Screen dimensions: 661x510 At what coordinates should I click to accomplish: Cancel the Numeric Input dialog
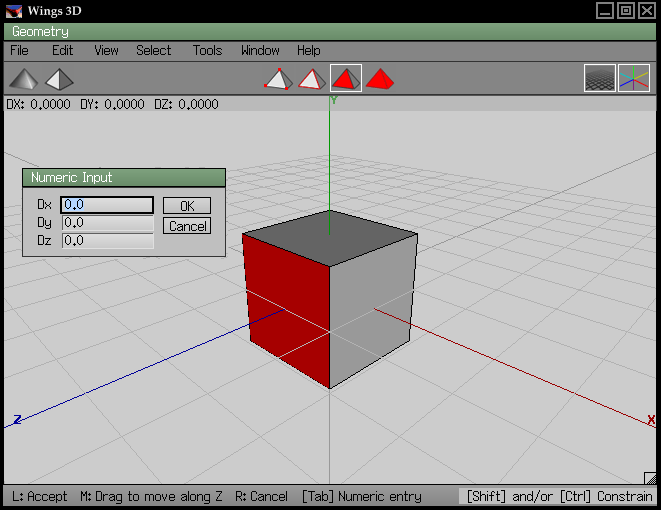[x=187, y=226]
